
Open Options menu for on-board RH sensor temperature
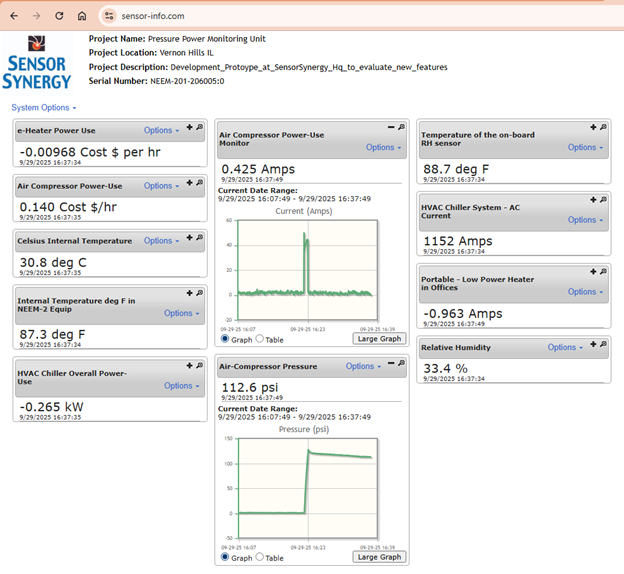(x=585, y=147)
